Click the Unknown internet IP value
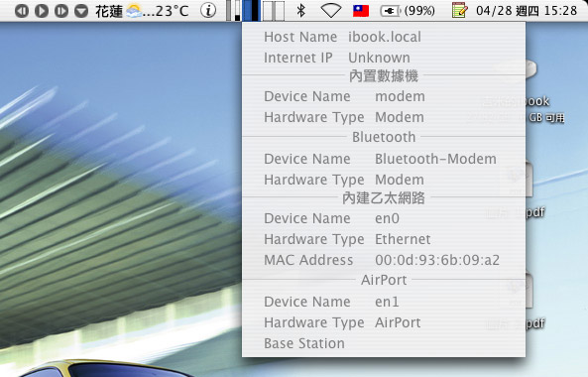This screenshot has width=588, height=377. [379, 58]
